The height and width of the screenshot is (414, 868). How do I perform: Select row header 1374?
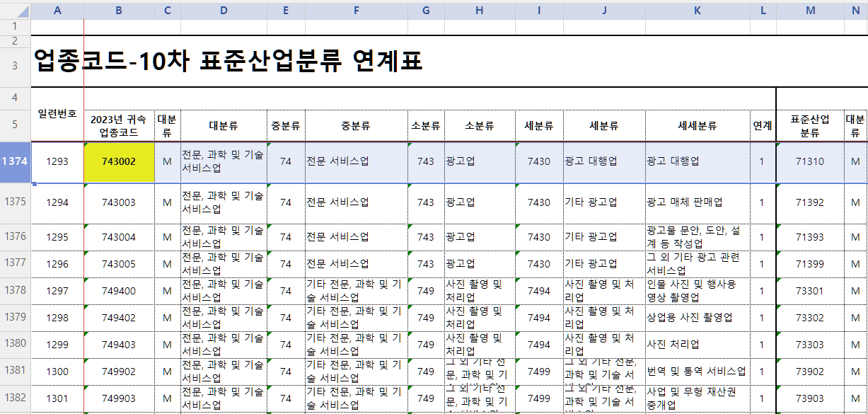pyautogui.click(x=13, y=162)
